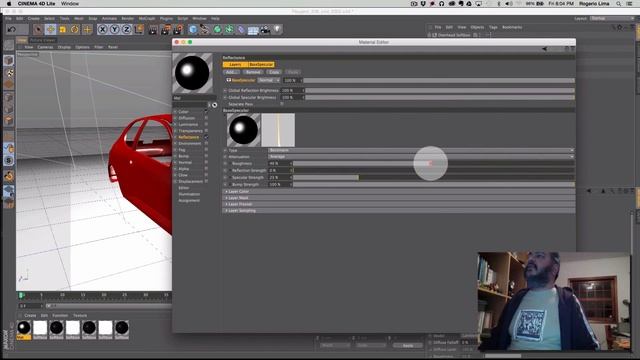Toggle the Color channel checkbox
Viewport: 640px width, 360px height.
point(206,112)
